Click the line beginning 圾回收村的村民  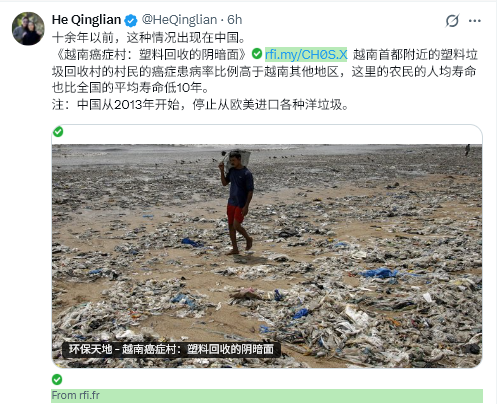[x=264, y=71]
